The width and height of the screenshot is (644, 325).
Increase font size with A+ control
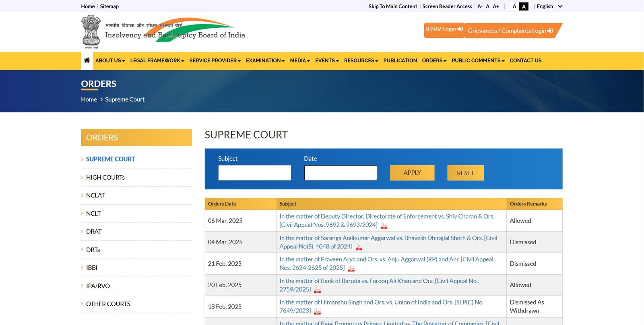pyautogui.click(x=496, y=6)
